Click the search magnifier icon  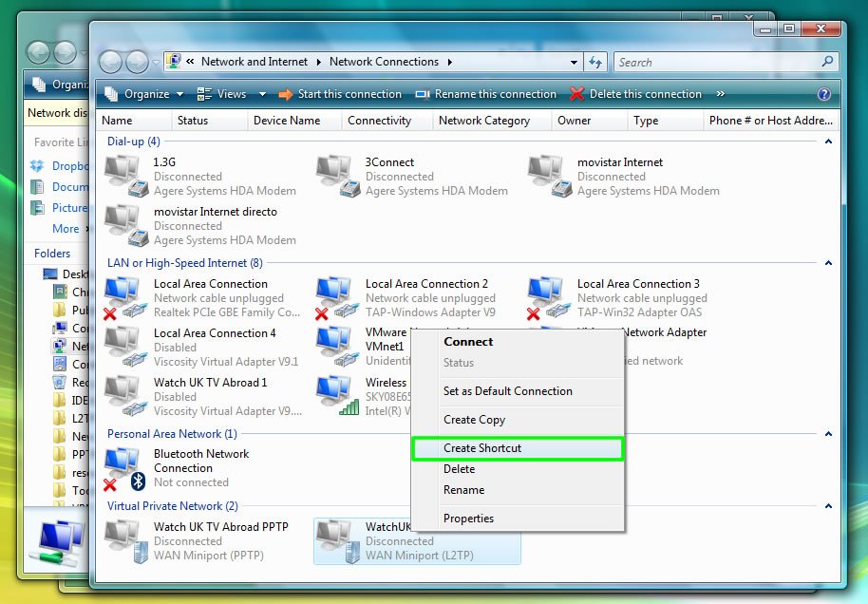(x=828, y=62)
